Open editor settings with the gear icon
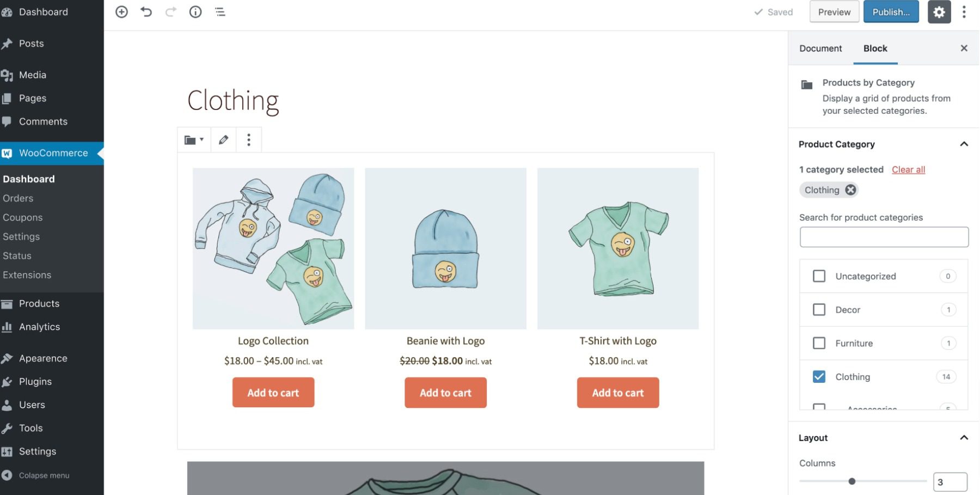 click(x=939, y=11)
